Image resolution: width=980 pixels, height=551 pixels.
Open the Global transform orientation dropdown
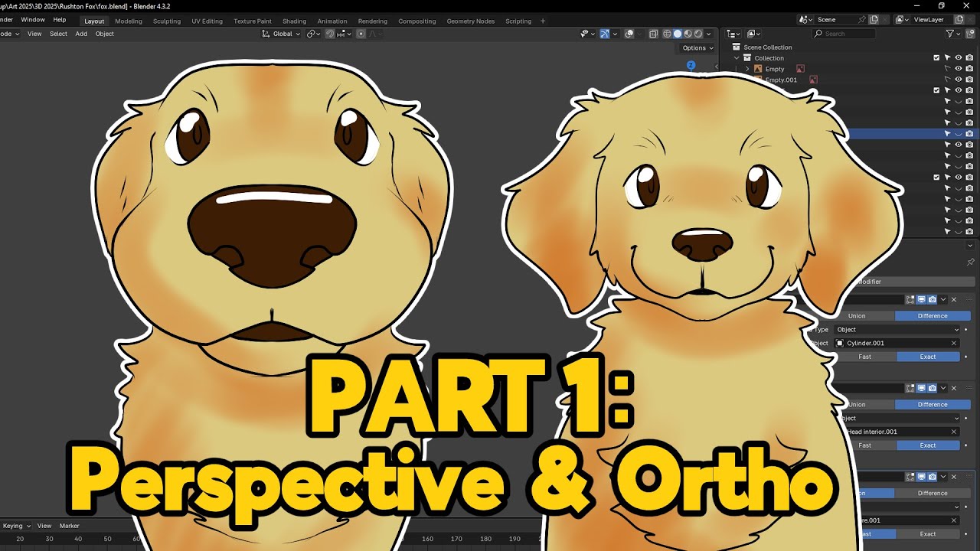282,34
